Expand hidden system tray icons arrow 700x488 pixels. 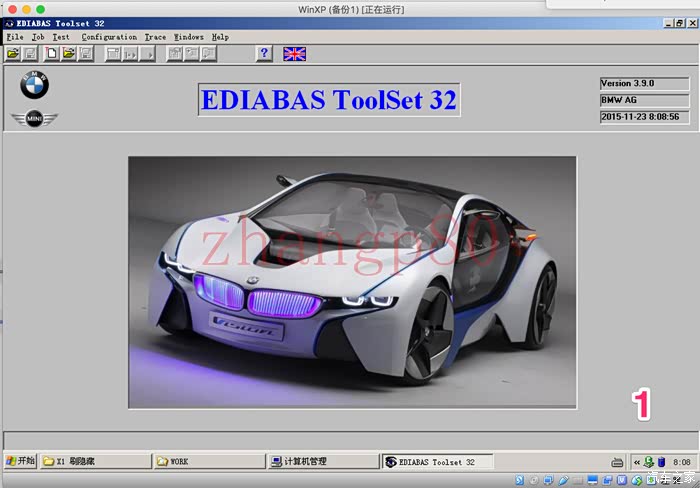tap(637, 462)
